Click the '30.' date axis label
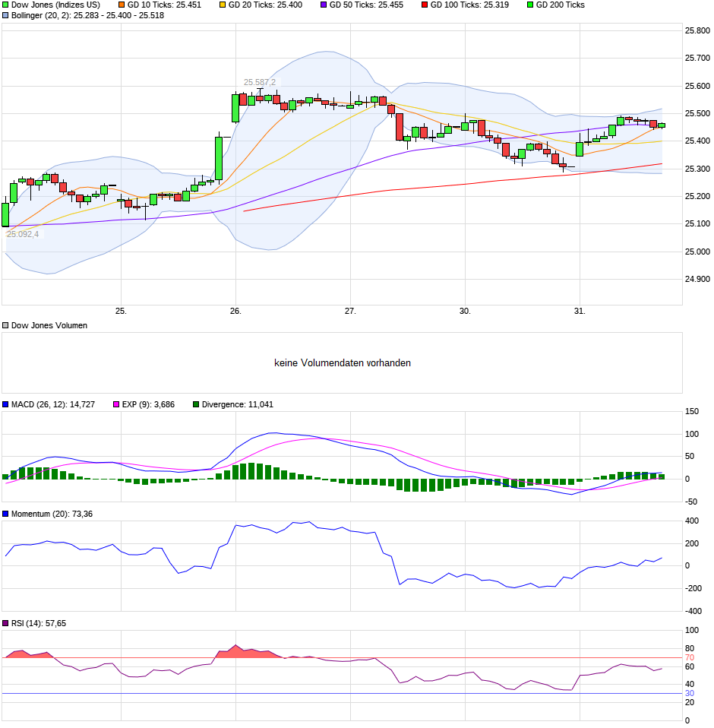Screen dimensions: 714x728 click(x=465, y=311)
